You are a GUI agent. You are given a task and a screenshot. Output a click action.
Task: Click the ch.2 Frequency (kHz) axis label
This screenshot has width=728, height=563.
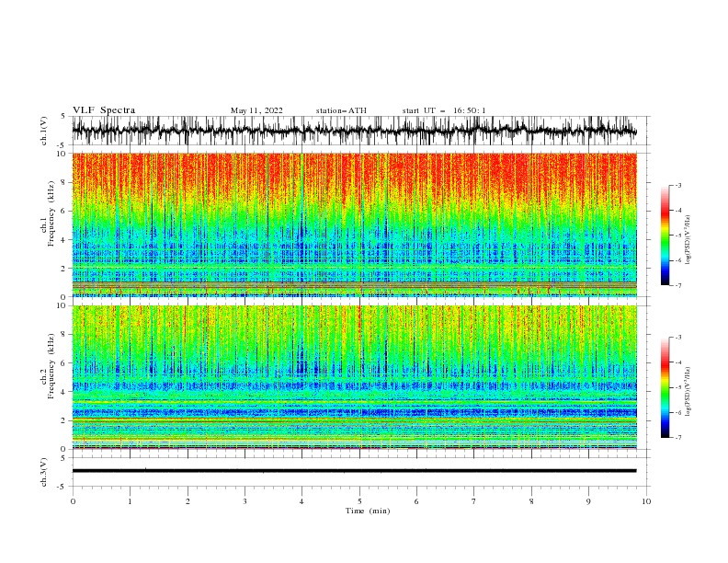48,366
